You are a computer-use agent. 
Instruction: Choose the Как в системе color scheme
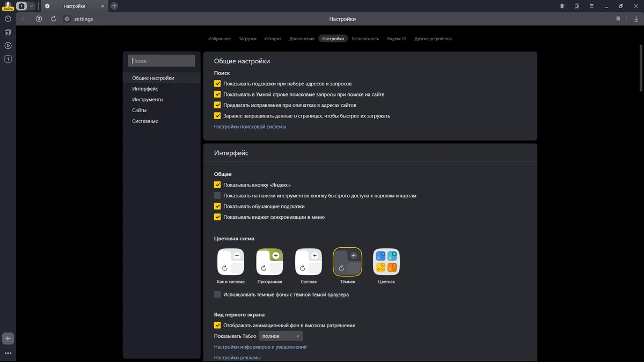(231, 262)
